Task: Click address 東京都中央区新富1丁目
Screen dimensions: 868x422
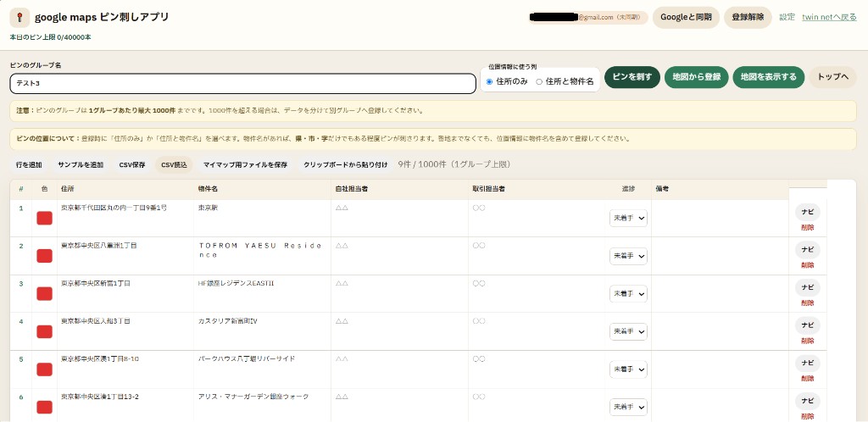Action: [96, 283]
